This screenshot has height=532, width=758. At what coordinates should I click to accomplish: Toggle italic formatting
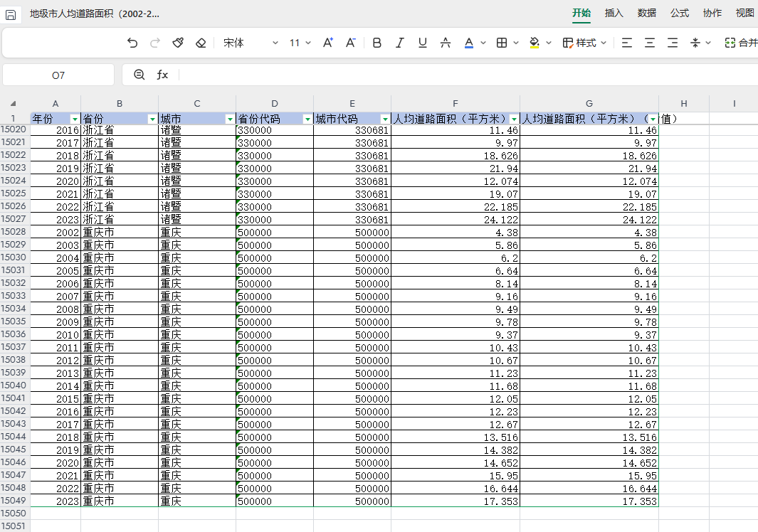pyautogui.click(x=400, y=43)
